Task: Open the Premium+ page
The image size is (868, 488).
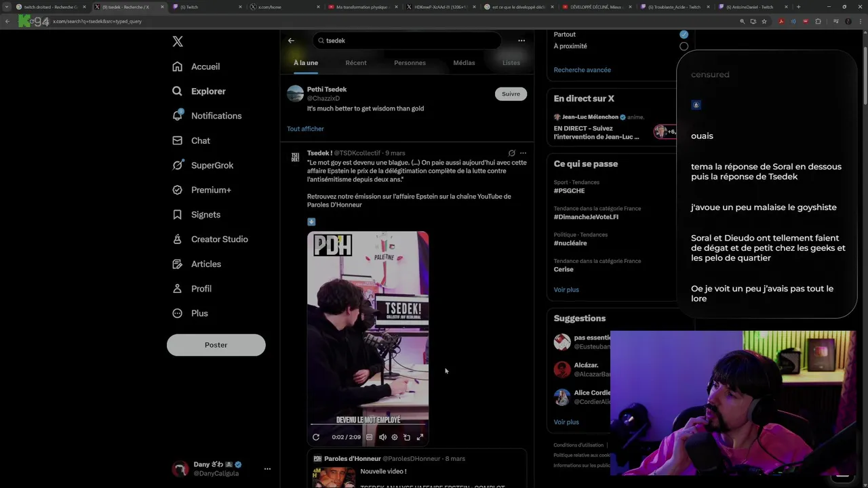Action: (x=201, y=190)
